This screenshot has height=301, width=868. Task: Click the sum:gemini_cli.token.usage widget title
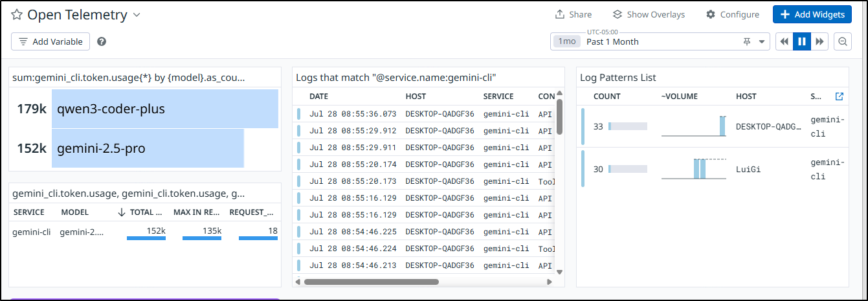129,78
